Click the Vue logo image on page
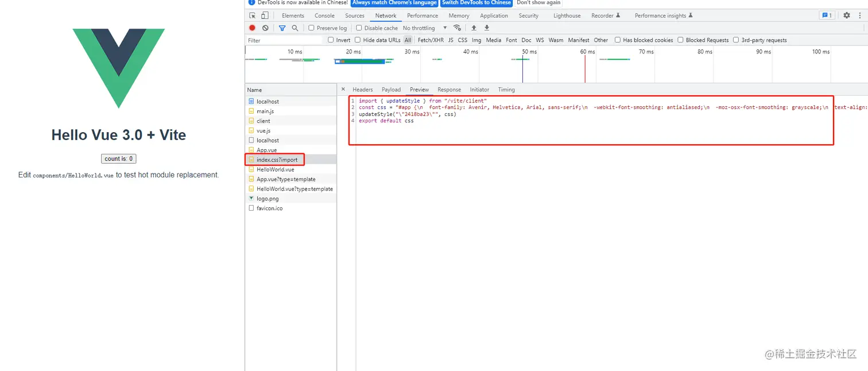 (x=118, y=68)
